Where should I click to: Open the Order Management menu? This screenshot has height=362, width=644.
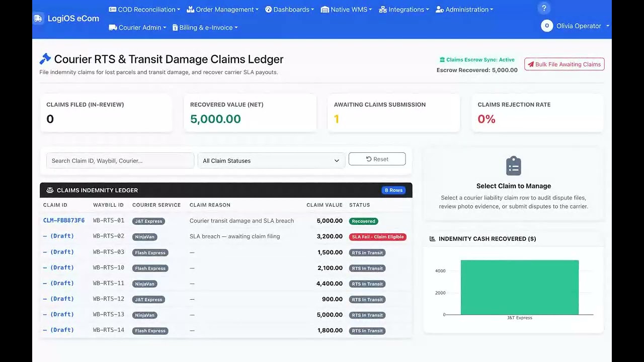tap(222, 10)
